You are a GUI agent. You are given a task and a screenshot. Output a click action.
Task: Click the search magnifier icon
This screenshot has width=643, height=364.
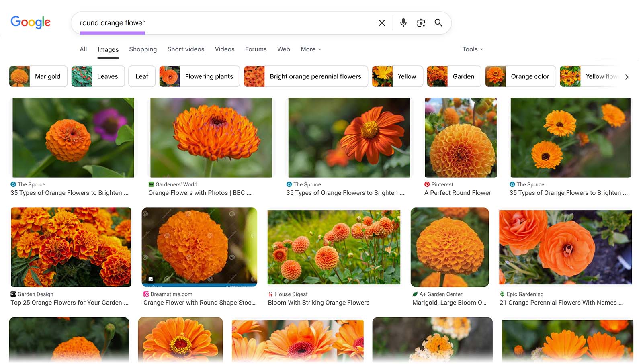tap(438, 23)
